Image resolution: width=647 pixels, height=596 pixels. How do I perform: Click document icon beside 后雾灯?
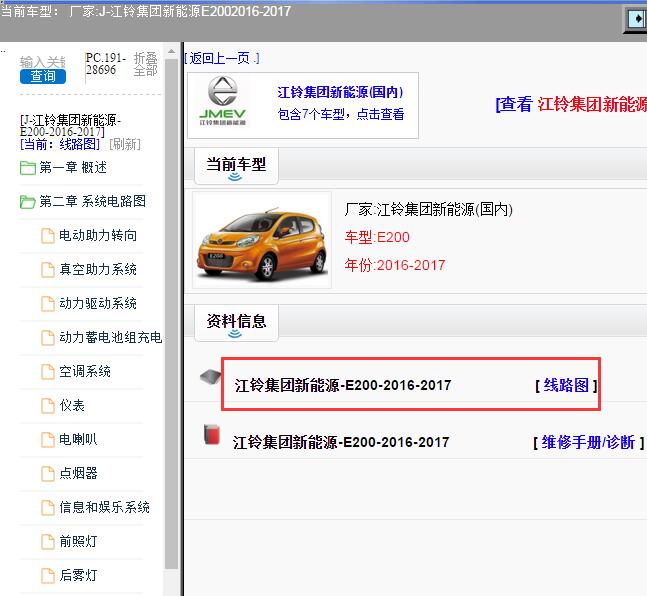47,575
